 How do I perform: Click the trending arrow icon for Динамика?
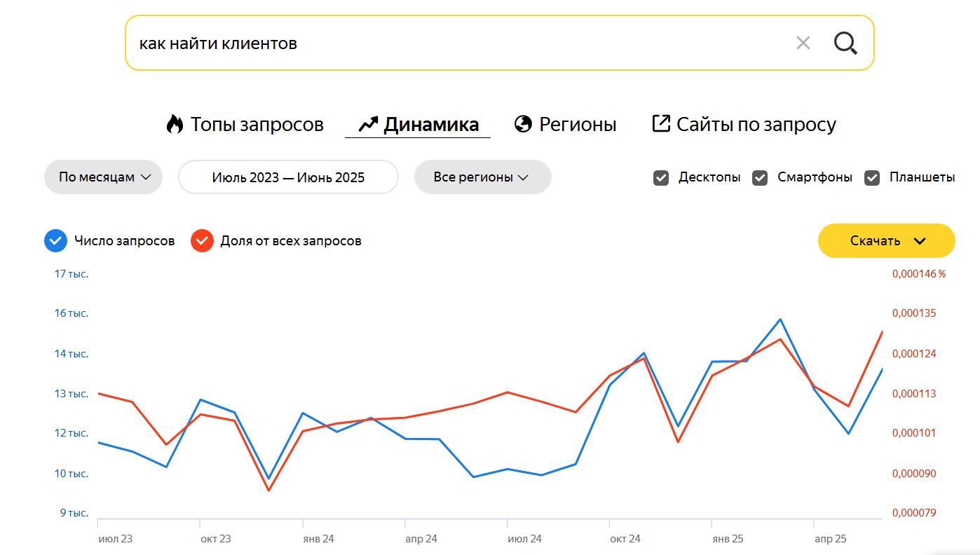(368, 125)
